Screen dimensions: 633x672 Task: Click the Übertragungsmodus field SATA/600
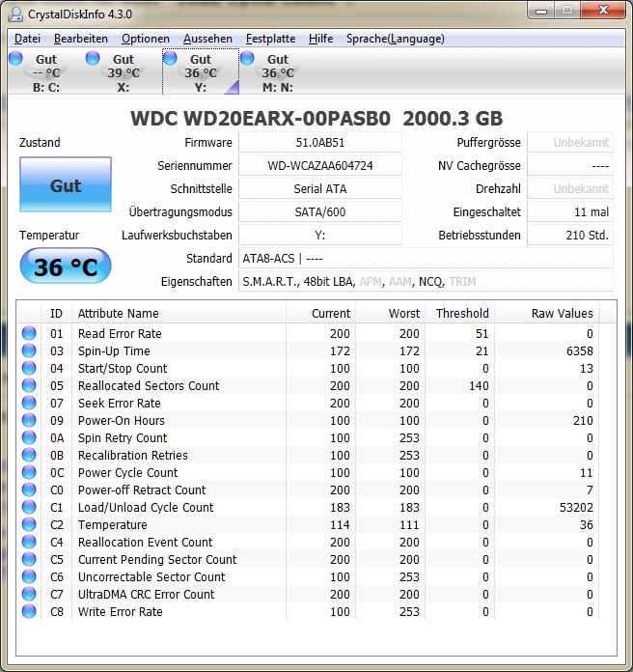coord(320,211)
